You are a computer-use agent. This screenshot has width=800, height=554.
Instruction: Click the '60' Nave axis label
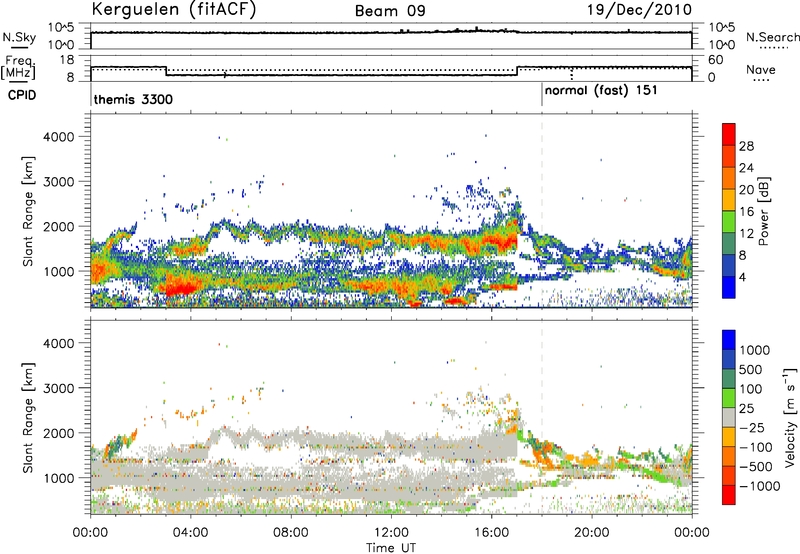pos(715,60)
